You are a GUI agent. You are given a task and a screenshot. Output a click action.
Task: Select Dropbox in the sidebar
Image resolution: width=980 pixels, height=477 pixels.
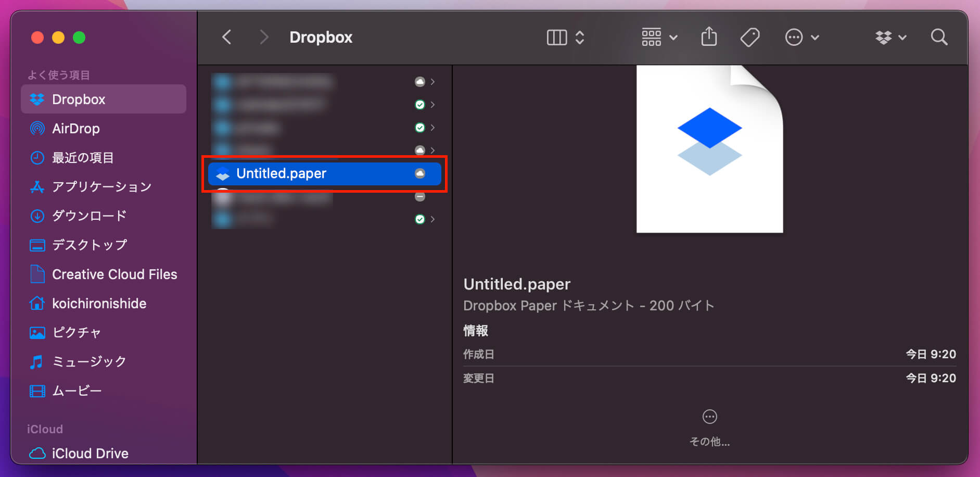[x=104, y=99]
